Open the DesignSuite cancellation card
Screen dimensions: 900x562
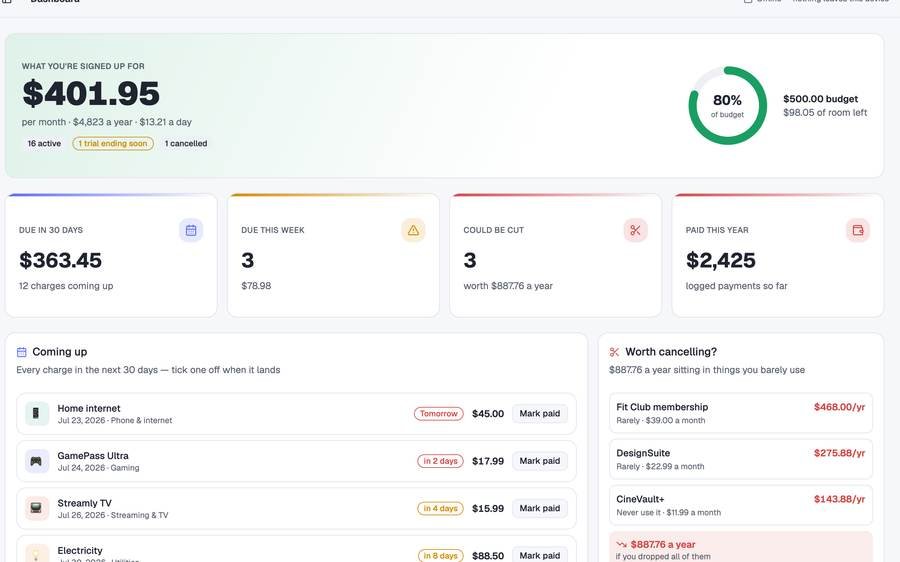point(740,459)
